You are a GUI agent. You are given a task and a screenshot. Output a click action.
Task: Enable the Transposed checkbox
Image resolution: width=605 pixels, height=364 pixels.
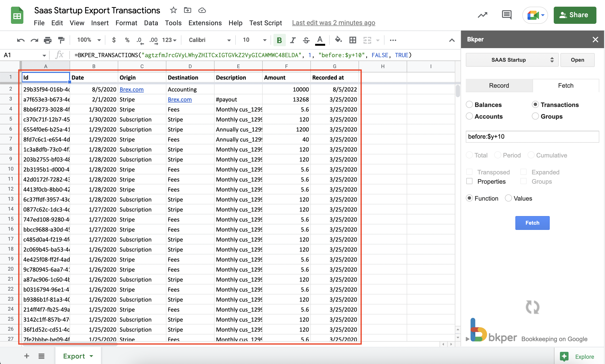pyautogui.click(x=470, y=172)
